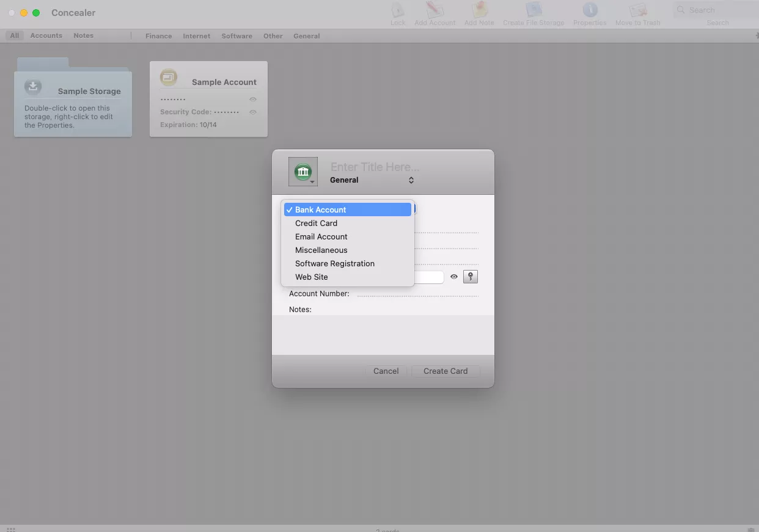Select Credit Card from the type dropdown
This screenshot has height=532, width=759.
(x=316, y=223)
